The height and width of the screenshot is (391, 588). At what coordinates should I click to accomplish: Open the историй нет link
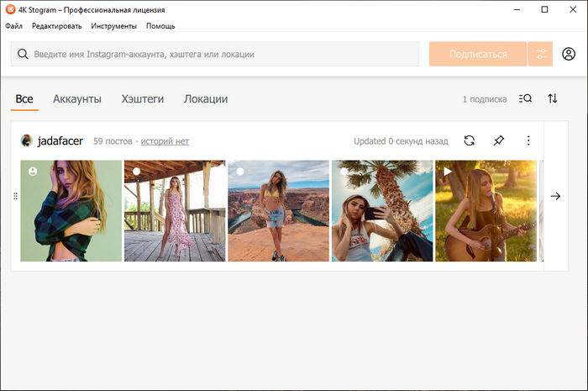(165, 141)
